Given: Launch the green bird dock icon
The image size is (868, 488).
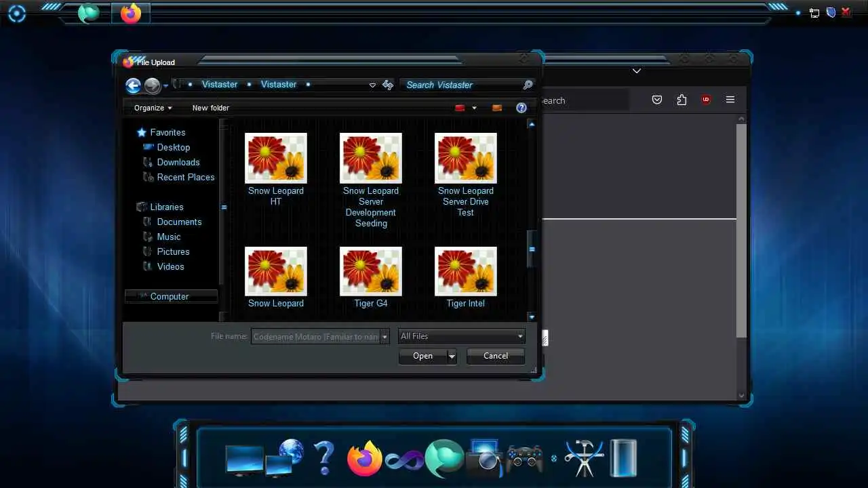Looking at the screenshot, I should tap(445, 458).
